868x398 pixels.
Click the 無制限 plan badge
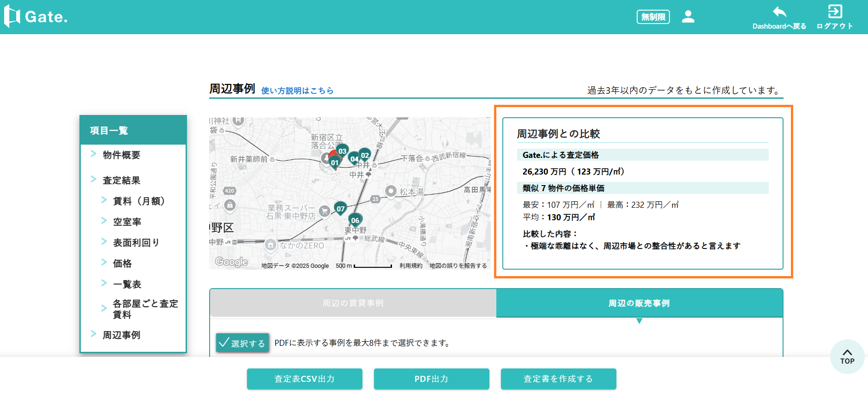pyautogui.click(x=653, y=17)
